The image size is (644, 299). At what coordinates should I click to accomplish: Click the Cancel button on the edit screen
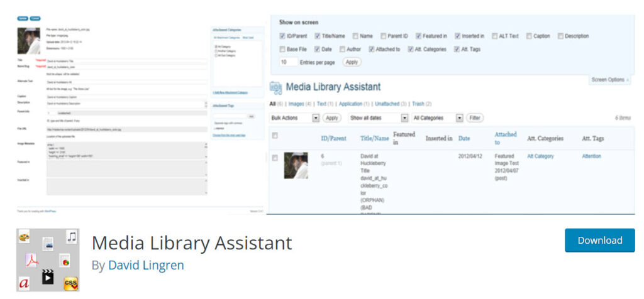point(35,18)
